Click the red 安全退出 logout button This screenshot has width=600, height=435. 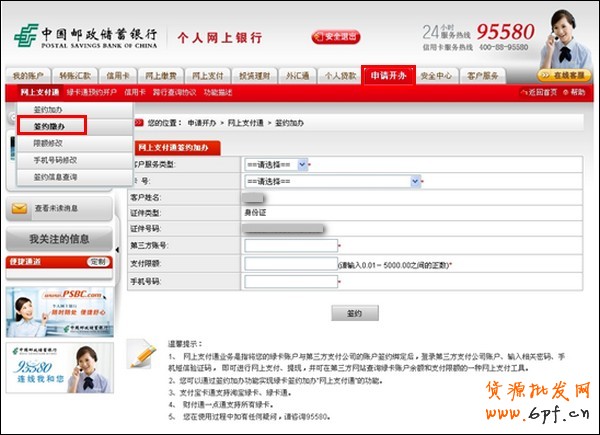tap(336, 37)
